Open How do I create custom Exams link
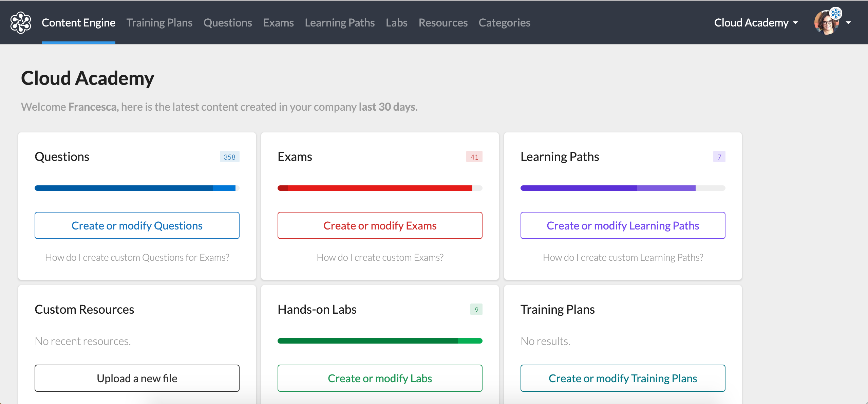Screen dimensions: 868x404 [380, 257]
